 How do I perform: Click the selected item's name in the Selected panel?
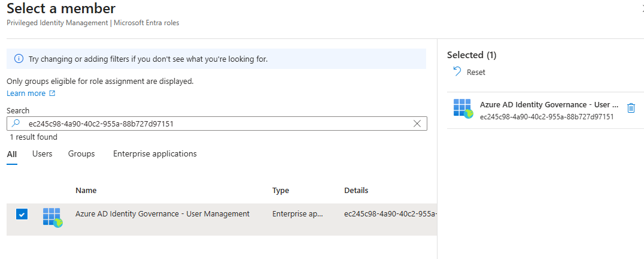coord(549,104)
